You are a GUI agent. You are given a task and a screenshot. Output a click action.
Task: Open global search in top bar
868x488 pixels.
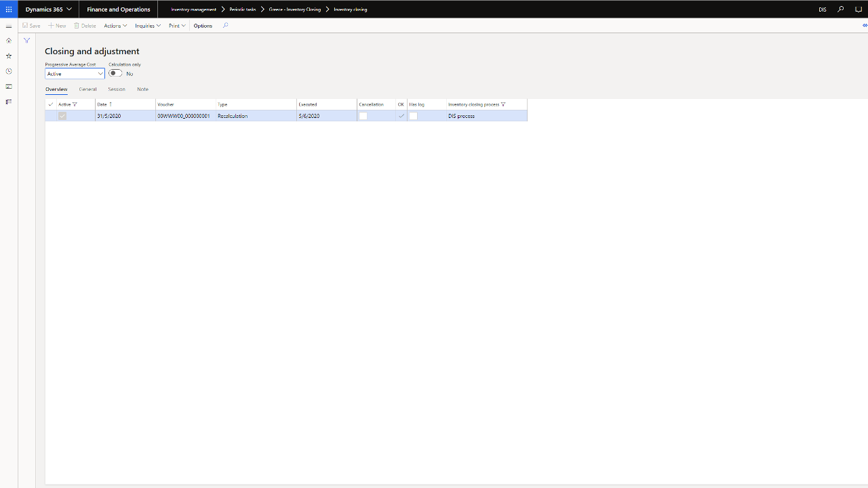(841, 9)
